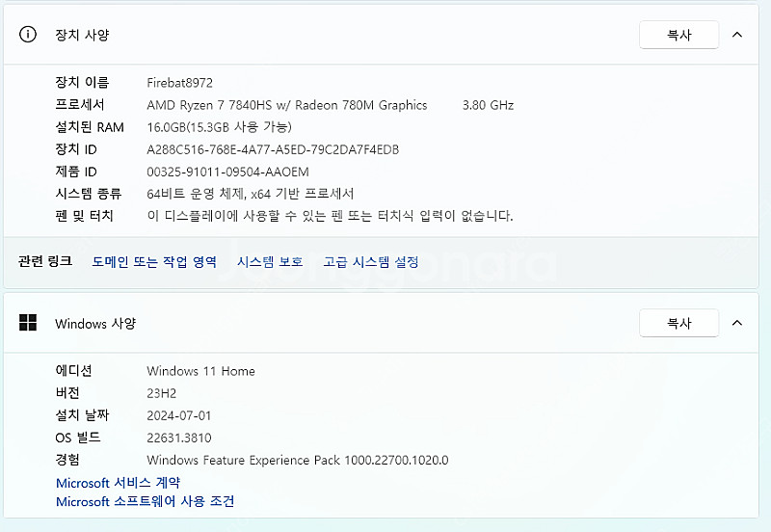The height and width of the screenshot is (532, 771).
Task: Select Windows Feature Experience Pack version text
Action: coord(298,461)
